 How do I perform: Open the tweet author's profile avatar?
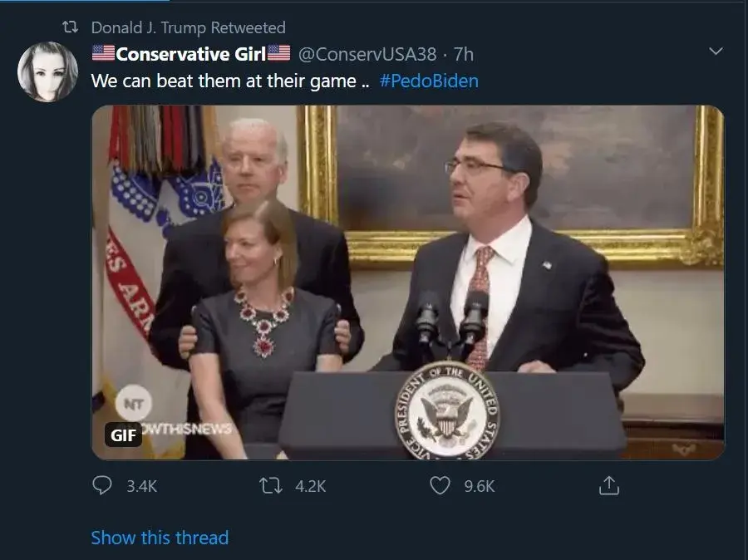coord(47,71)
